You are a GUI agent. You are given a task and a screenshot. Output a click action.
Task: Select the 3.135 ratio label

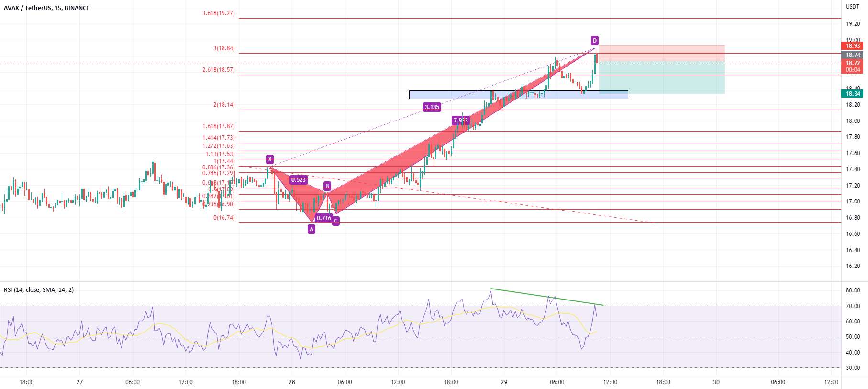click(432, 107)
